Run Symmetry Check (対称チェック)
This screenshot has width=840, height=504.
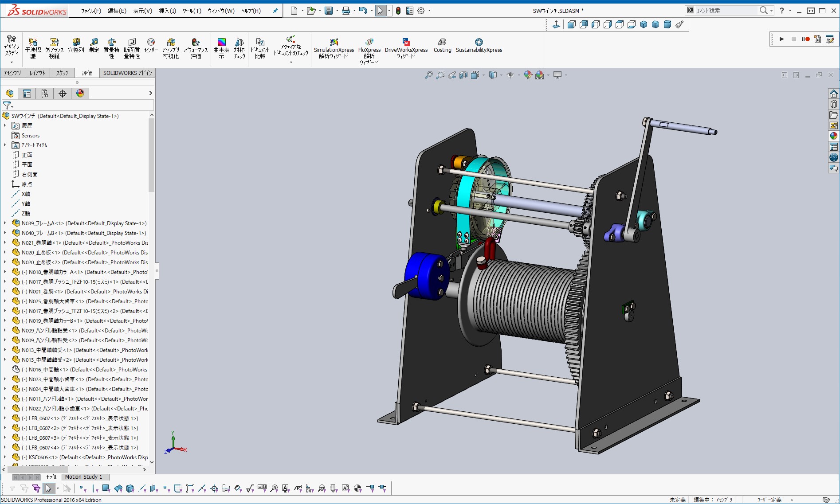pos(239,48)
